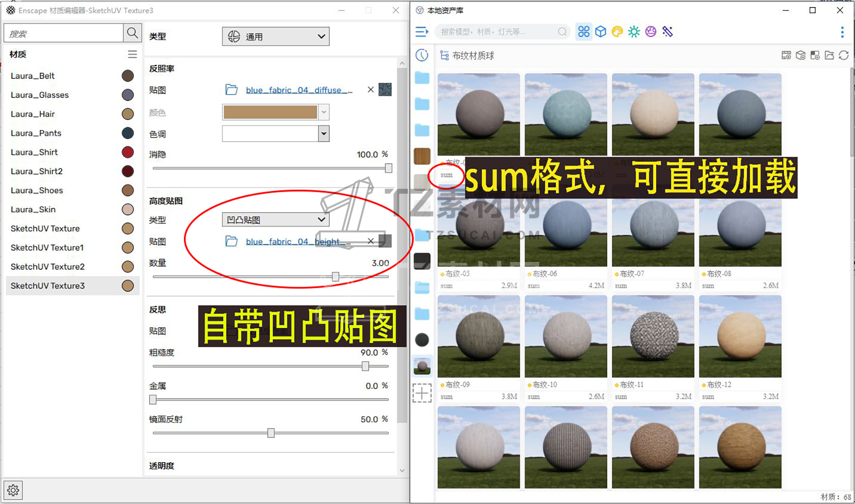Image resolution: width=855 pixels, height=504 pixels.
Task: Click the open-folder icon in the library header
Action: [x=829, y=56]
